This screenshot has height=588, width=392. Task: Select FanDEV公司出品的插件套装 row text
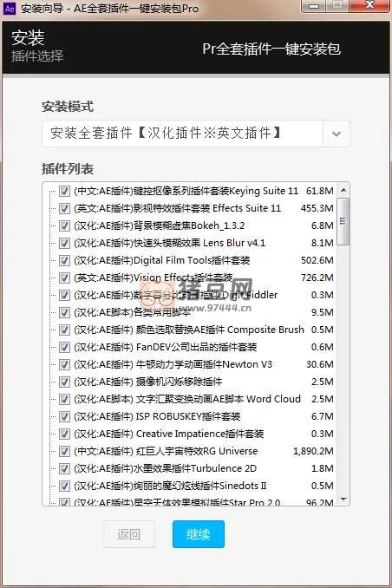click(165, 347)
